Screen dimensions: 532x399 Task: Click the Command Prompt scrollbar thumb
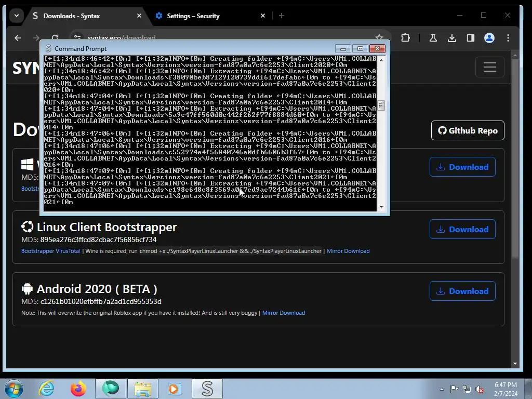[381, 105]
